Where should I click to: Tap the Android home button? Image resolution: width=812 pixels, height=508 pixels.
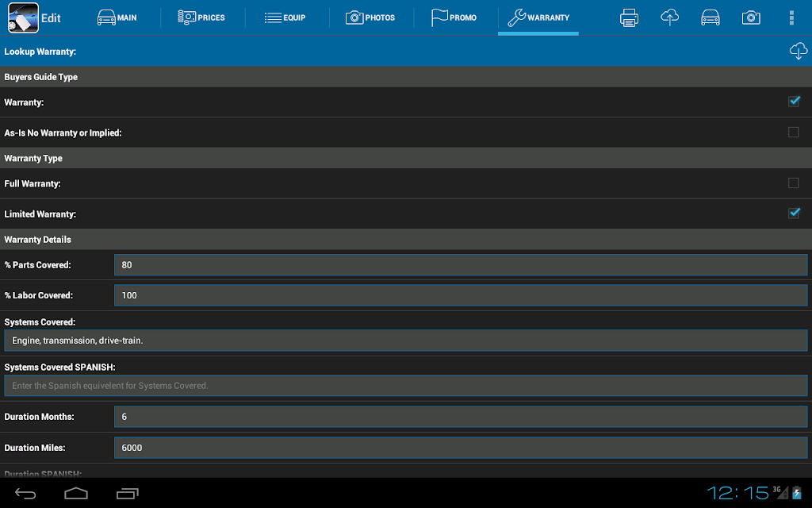(x=76, y=493)
